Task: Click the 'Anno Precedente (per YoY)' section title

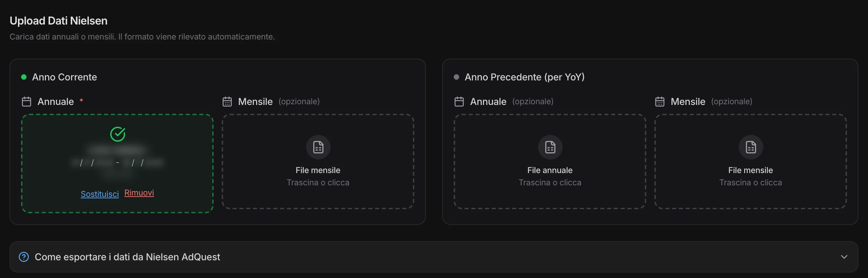Action: (x=525, y=77)
